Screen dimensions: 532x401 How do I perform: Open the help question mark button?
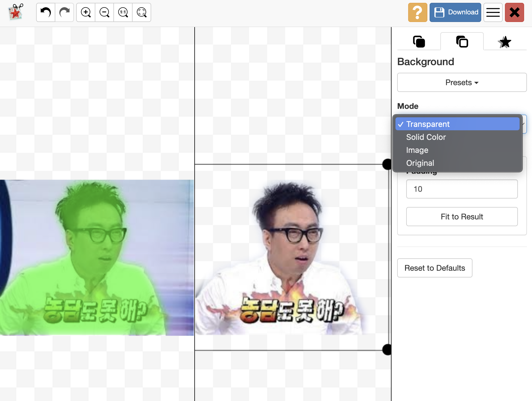point(417,12)
